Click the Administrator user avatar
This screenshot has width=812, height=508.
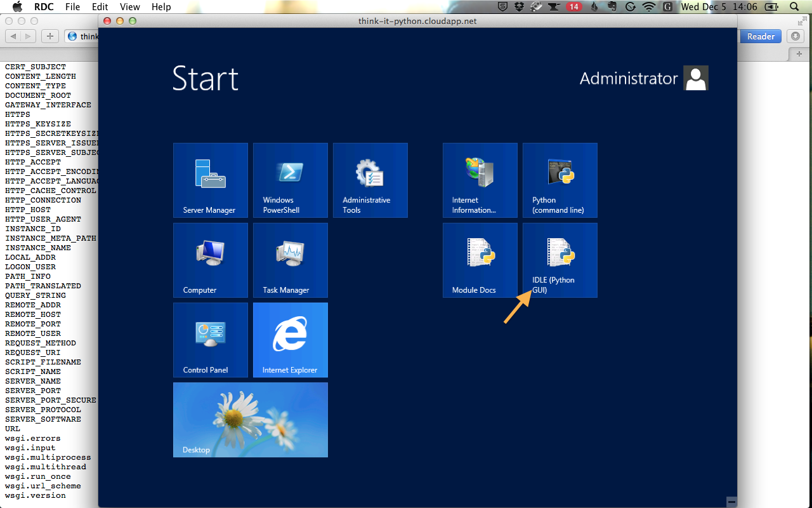[696, 78]
